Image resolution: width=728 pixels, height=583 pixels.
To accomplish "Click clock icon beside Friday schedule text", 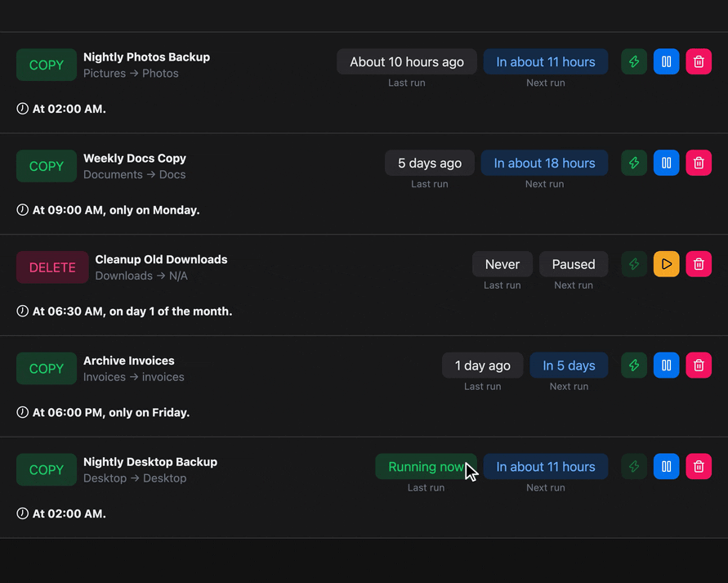I will click(x=22, y=412).
